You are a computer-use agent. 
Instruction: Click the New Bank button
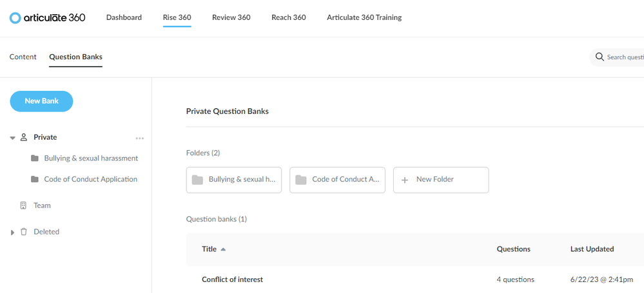[x=41, y=101]
